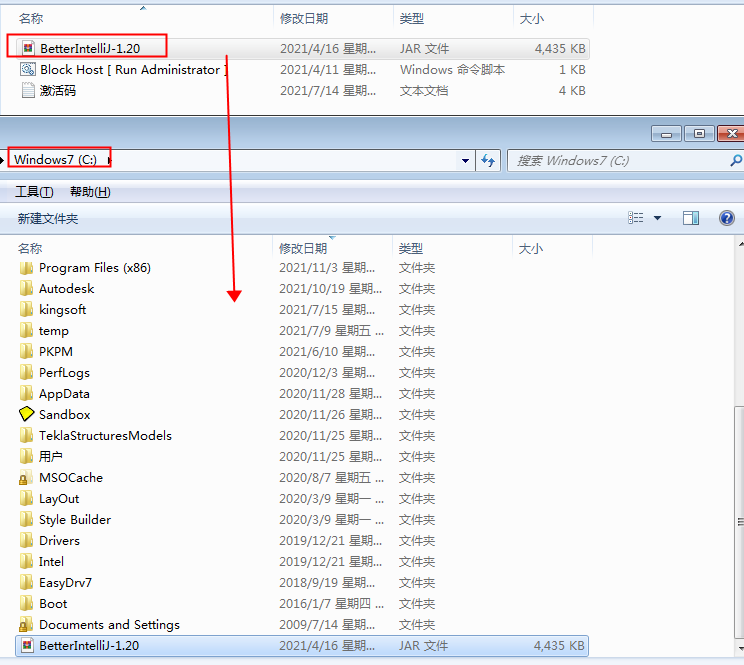744x665 pixels.
Task: Expand the Windows7 (C:) breadcrumb arrow
Action: (109, 160)
